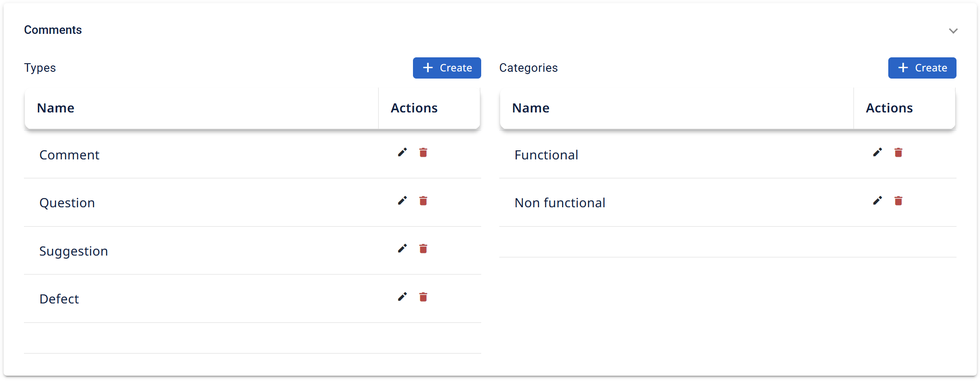Click the Types table Name header
Viewport: 980px width, 382px height.
click(56, 108)
